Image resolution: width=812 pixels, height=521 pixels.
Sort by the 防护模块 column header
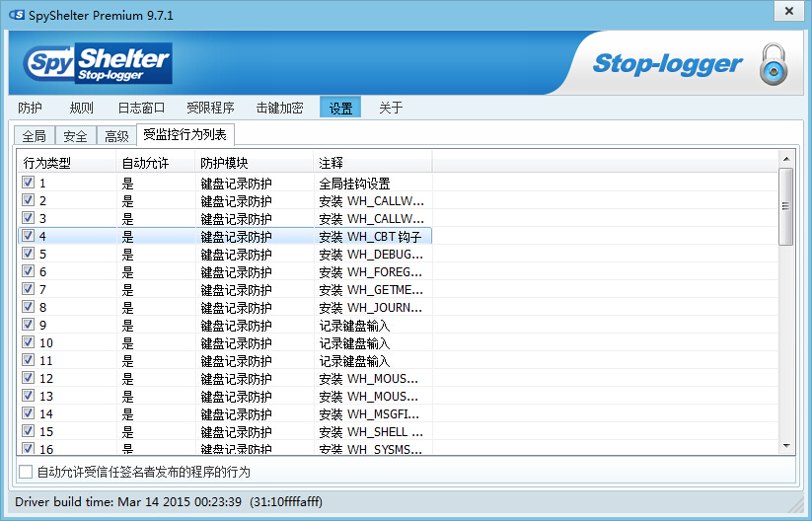click(x=255, y=163)
